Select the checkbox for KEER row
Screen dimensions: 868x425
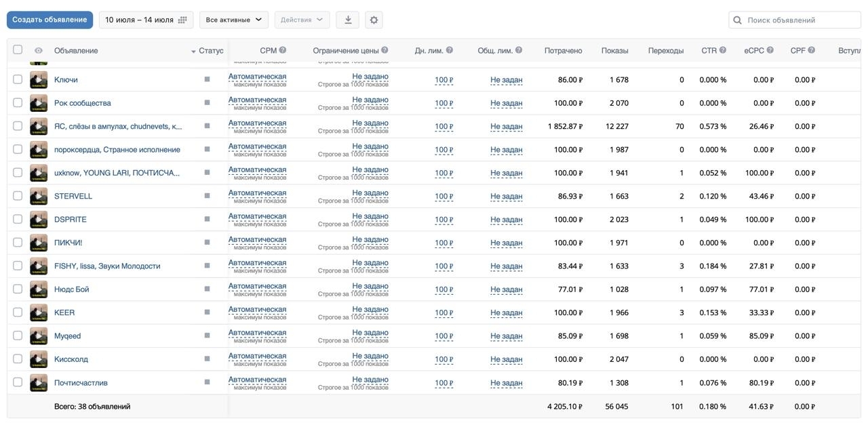[x=18, y=312]
